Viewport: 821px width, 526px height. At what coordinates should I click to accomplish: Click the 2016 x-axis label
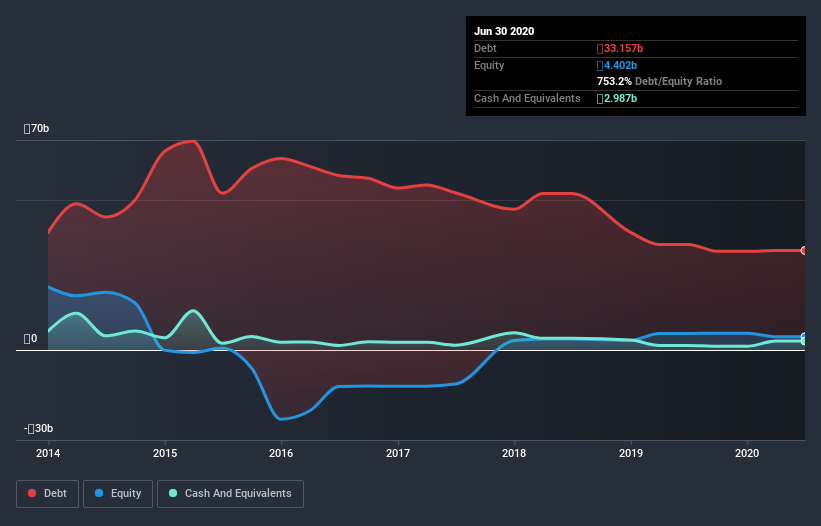pos(281,453)
